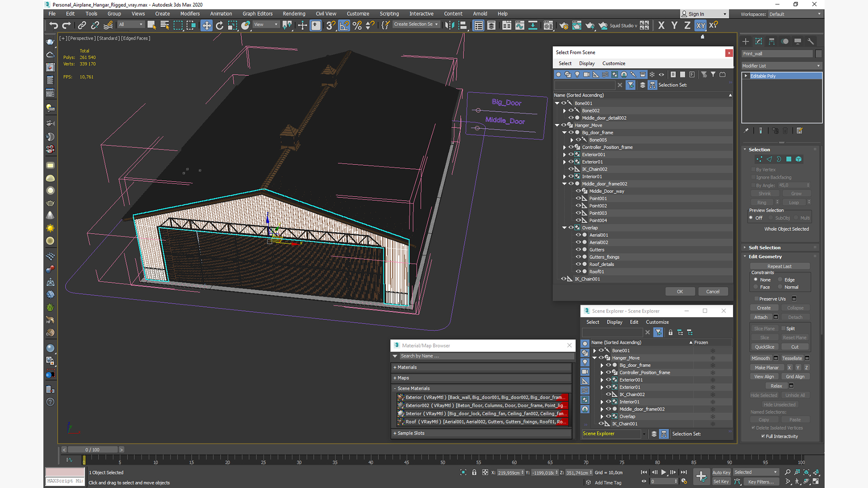
Task: Toggle the Percent Snap tool
Action: 357,25
